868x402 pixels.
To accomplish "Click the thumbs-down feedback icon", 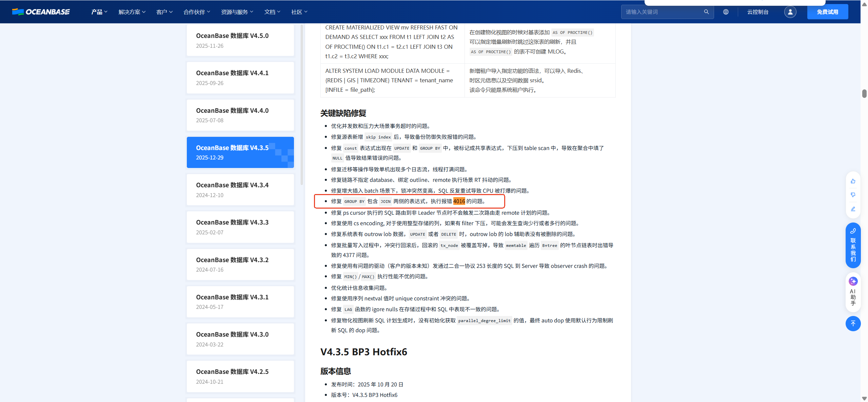I will pos(853,195).
